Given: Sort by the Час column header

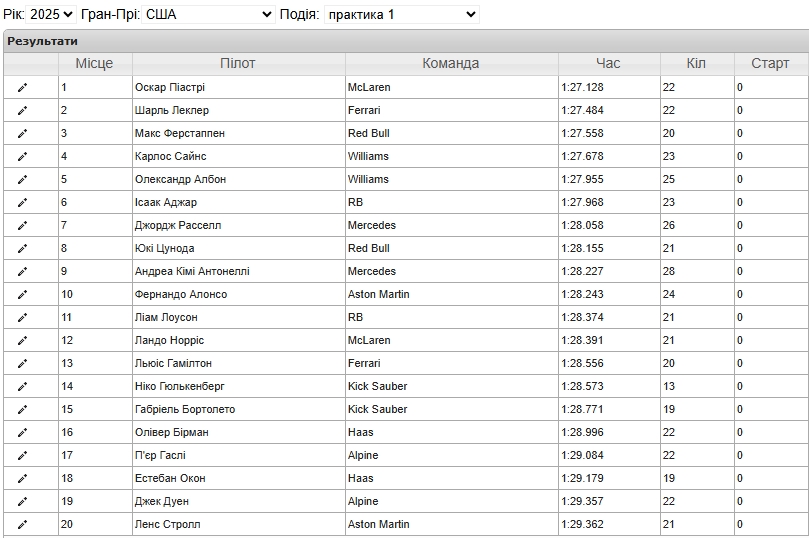Looking at the screenshot, I should [608, 63].
